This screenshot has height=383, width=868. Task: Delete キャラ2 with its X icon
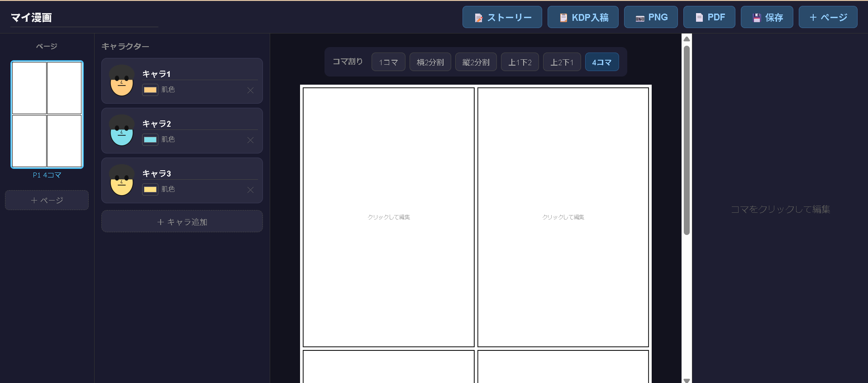[250, 140]
